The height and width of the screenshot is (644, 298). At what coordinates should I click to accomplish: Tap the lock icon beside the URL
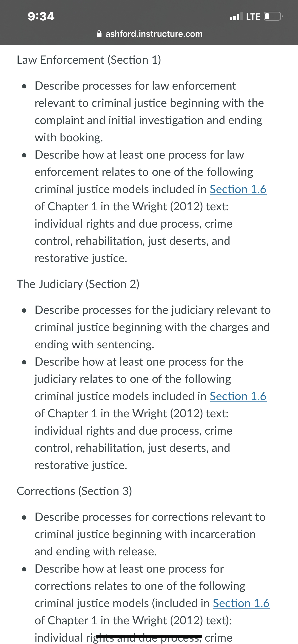(x=99, y=34)
